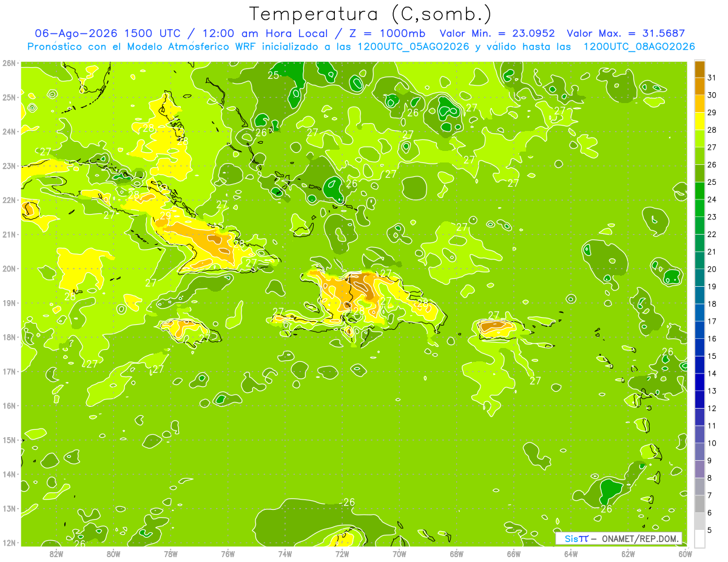Click the 60W longitude axis label
The width and height of the screenshot is (728, 562).
tap(685, 554)
